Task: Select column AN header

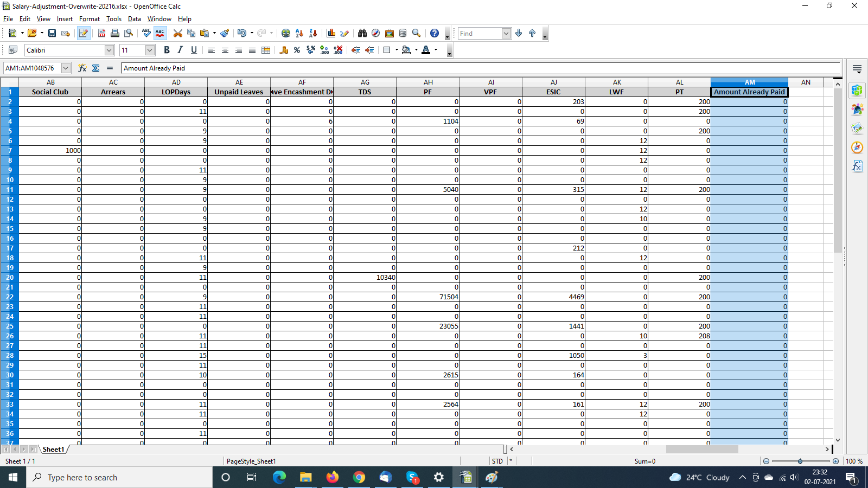Action: tap(806, 82)
